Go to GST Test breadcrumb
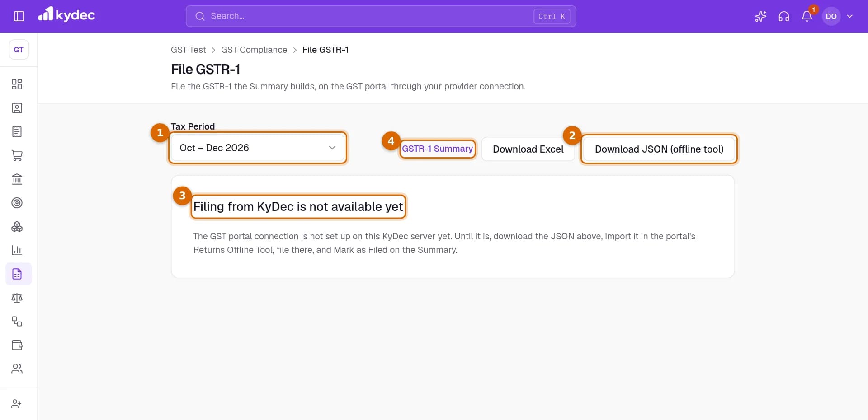 tap(189, 50)
